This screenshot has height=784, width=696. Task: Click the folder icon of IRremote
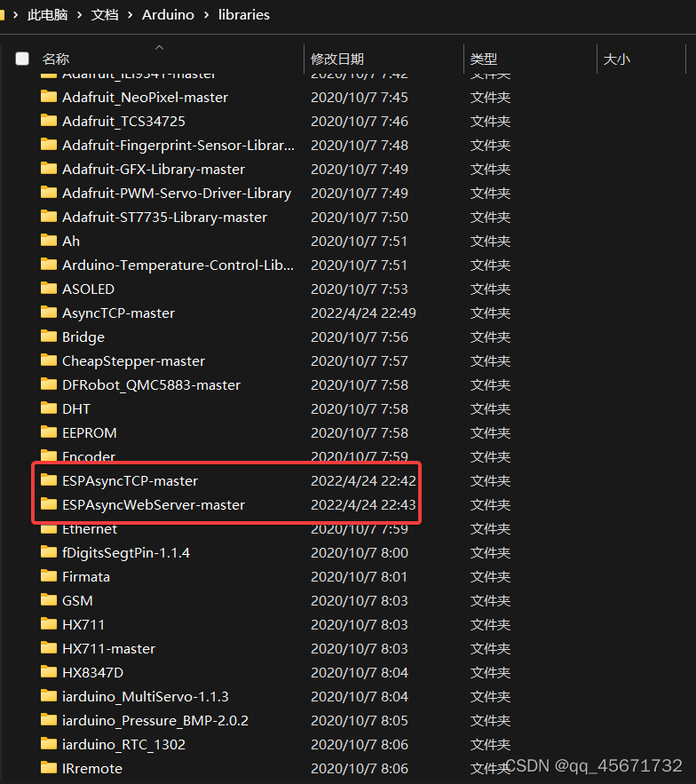tap(49, 767)
